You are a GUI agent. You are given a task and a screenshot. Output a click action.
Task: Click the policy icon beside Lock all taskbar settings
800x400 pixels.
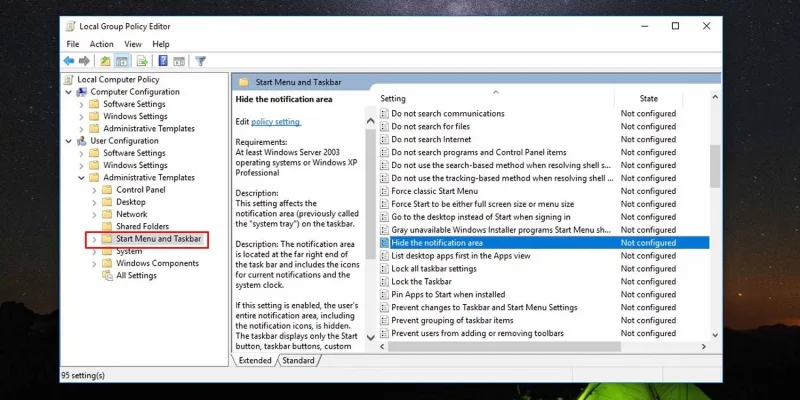384,269
